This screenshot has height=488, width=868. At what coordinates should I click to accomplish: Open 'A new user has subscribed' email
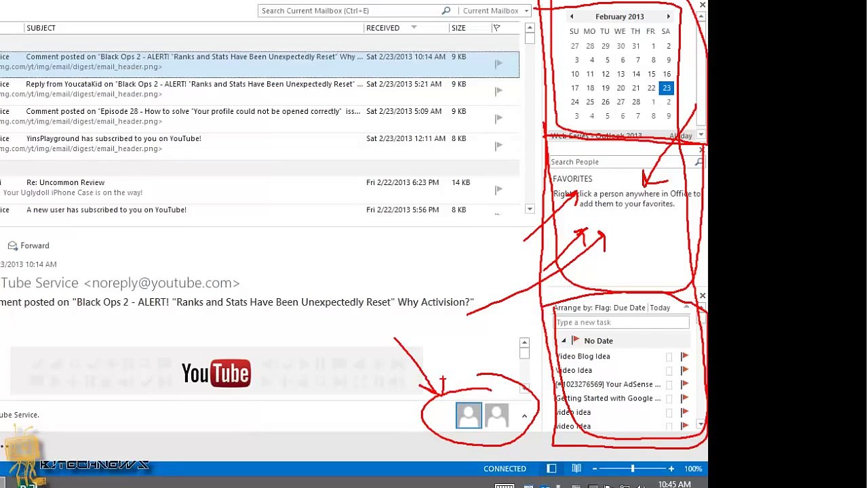[260, 210]
